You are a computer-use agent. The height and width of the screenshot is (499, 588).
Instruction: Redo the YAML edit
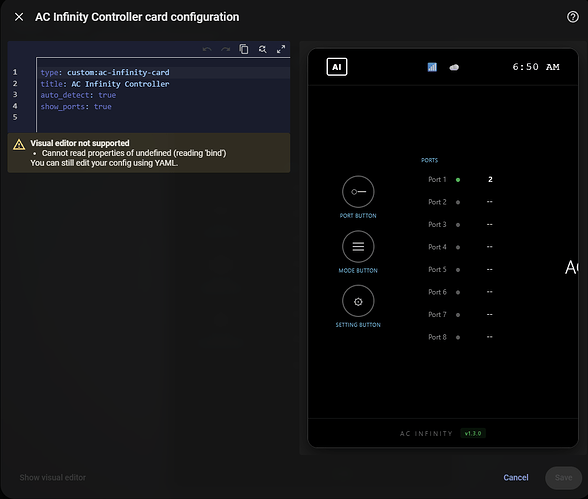click(225, 49)
